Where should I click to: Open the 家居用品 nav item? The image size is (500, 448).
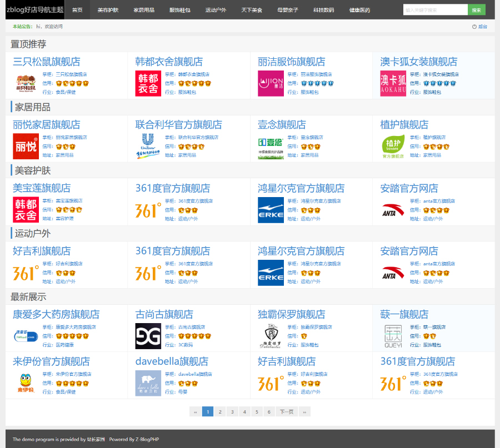tap(144, 10)
